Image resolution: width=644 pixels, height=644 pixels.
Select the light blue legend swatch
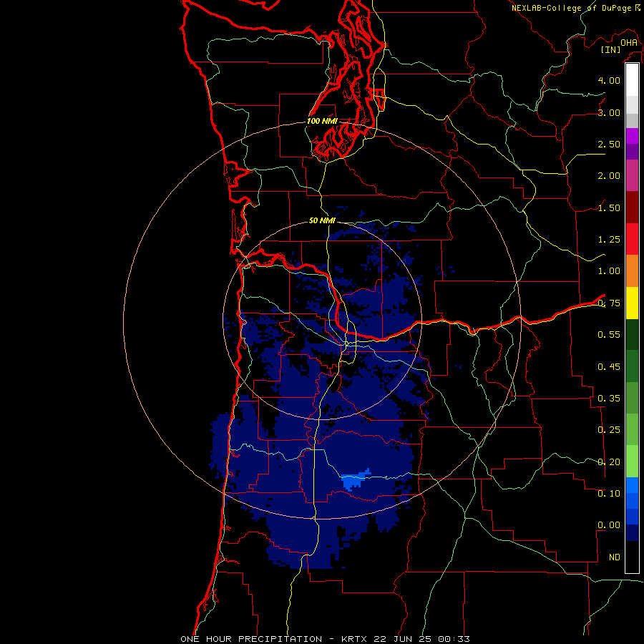pyautogui.click(x=632, y=485)
